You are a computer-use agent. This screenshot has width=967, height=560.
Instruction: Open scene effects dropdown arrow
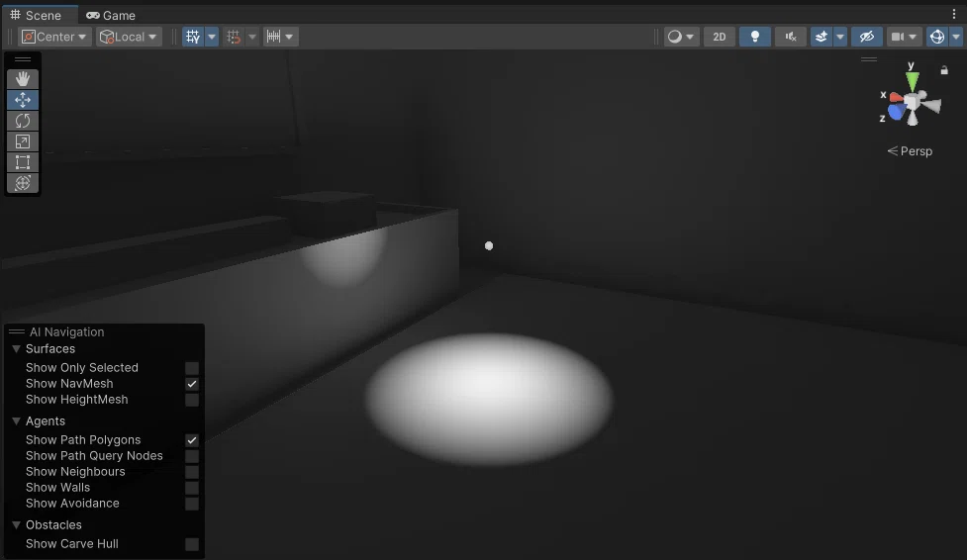click(x=840, y=37)
